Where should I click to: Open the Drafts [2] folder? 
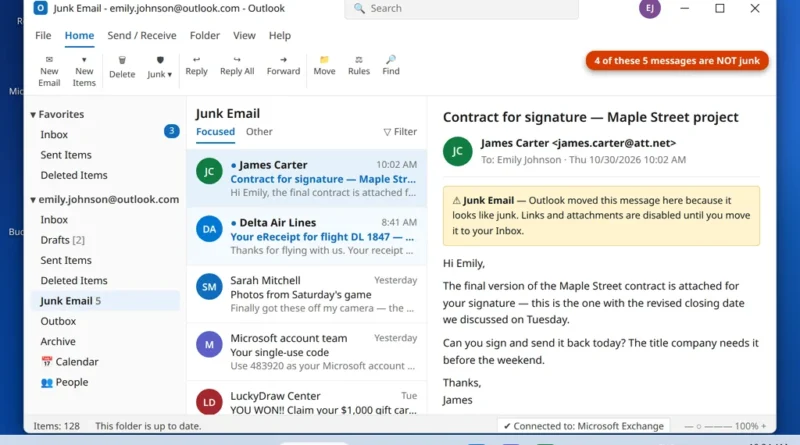(x=105, y=240)
